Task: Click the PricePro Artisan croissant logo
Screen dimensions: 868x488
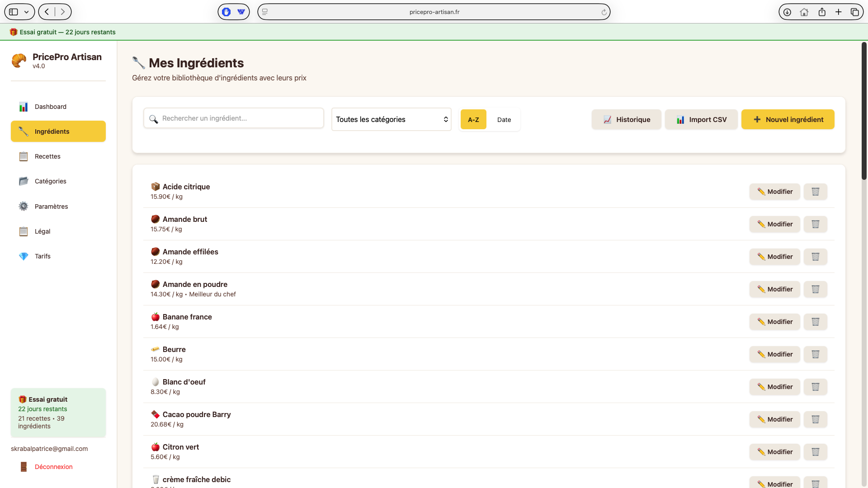Action: [x=19, y=61]
